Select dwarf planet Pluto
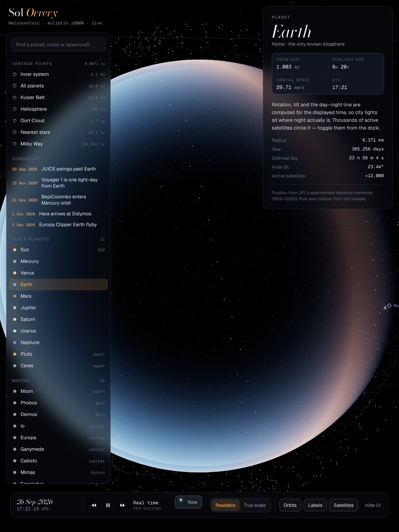This screenshot has height=532, width=399. [58, 354]
